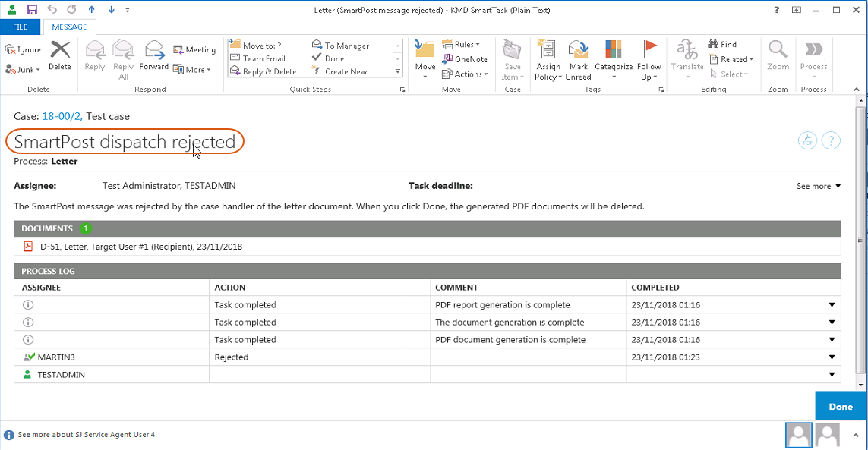
Task: Select the Create New quick step
Action: coord(339,71)
